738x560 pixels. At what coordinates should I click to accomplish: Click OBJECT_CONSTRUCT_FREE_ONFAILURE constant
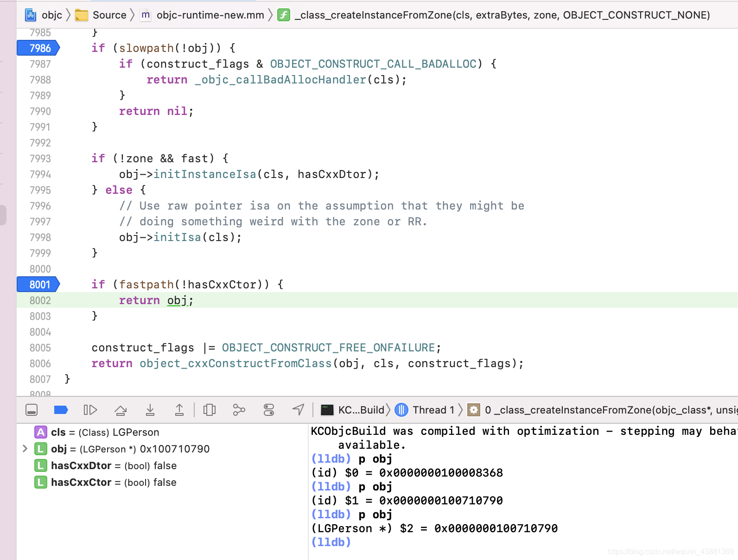328,348
